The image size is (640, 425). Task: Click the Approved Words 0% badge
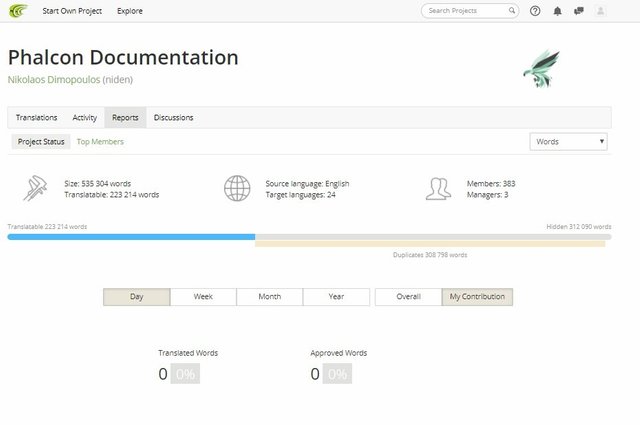pos(337,374)
